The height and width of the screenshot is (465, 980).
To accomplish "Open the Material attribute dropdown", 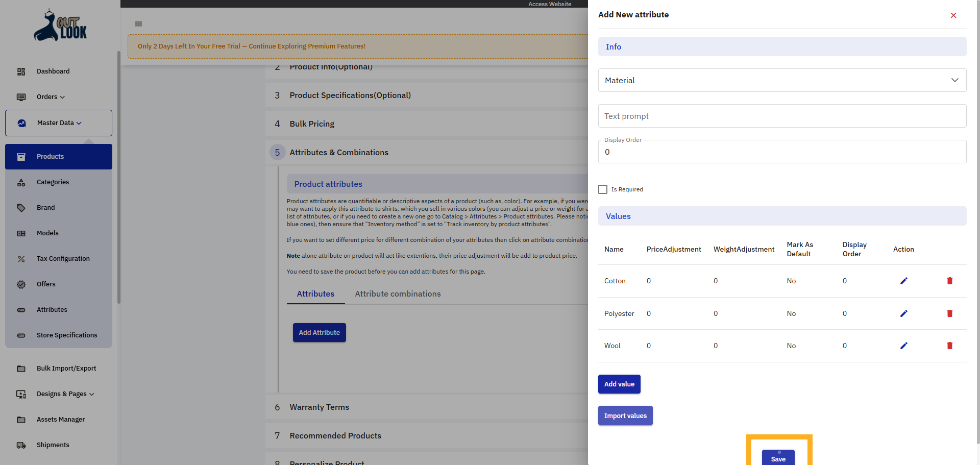I will tap(954, 80).
